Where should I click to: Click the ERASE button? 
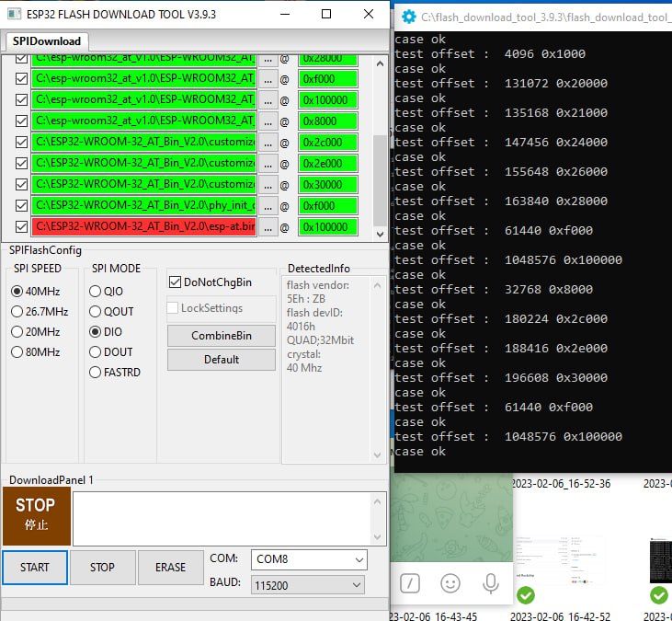coord(171,568)
